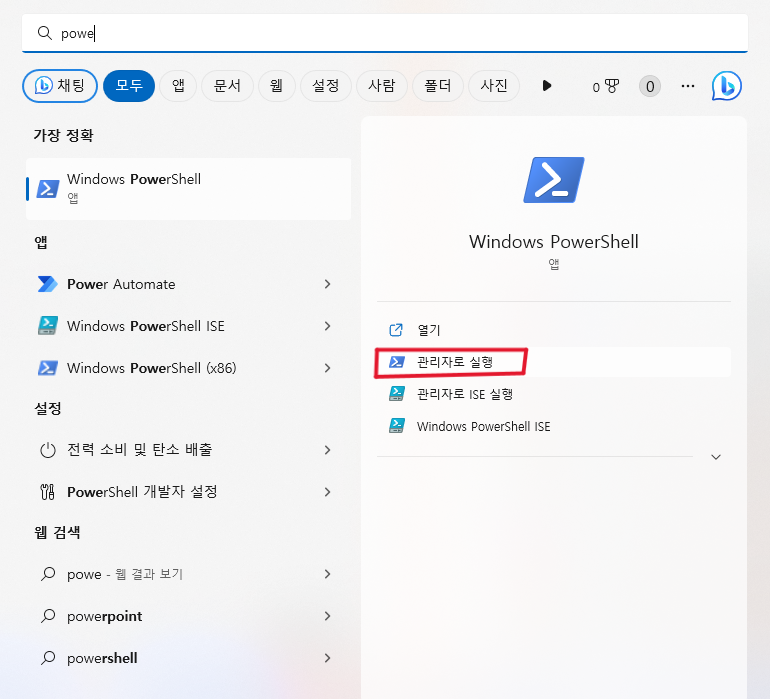Expand the Windows PowerShell ISE result chevron
The width and height of the screenshot is (770, 699).
tap(328, 326)
